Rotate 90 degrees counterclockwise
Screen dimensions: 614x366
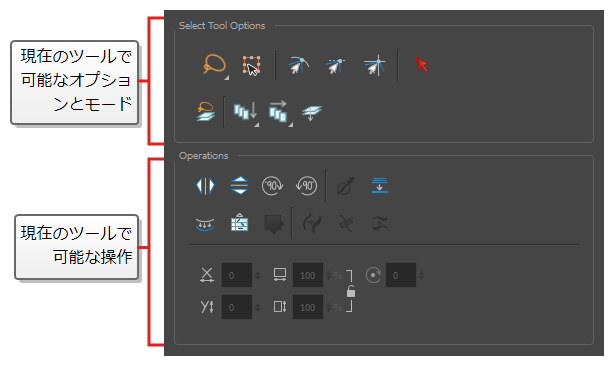[306, 186]
